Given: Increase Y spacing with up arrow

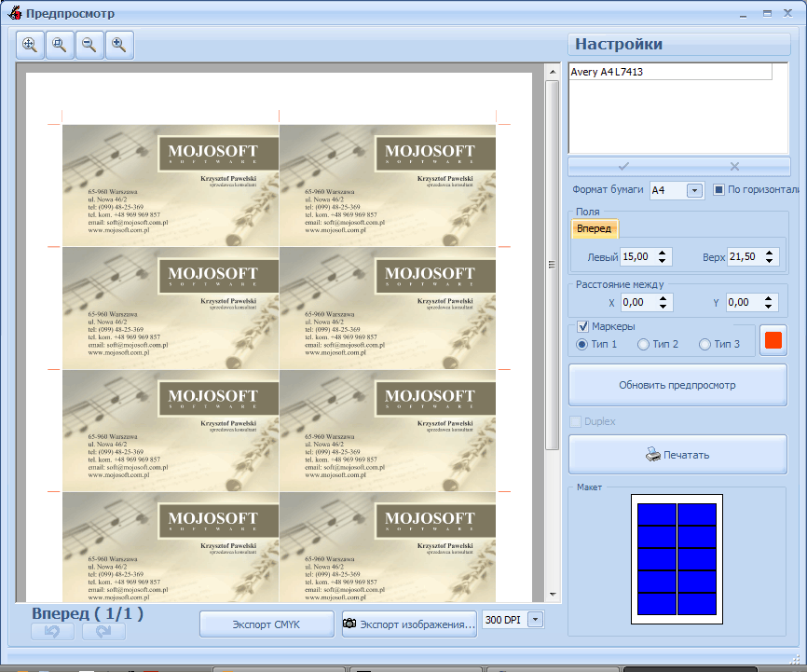Looking at the screenshot, I should (x=769, y=298).
